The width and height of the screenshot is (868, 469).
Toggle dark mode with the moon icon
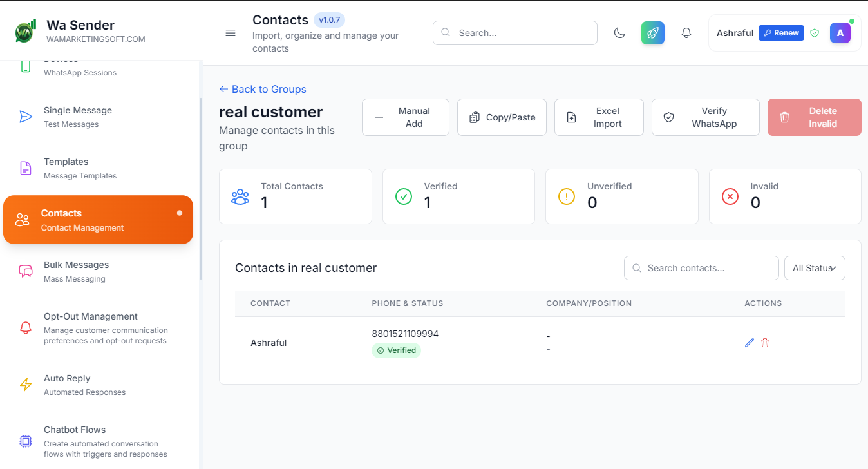(x=619, y=32)
